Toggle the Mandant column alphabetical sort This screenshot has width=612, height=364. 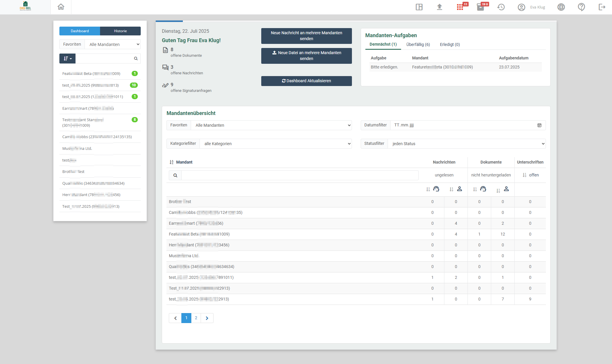pyautogui.click(x=172, y=162)
